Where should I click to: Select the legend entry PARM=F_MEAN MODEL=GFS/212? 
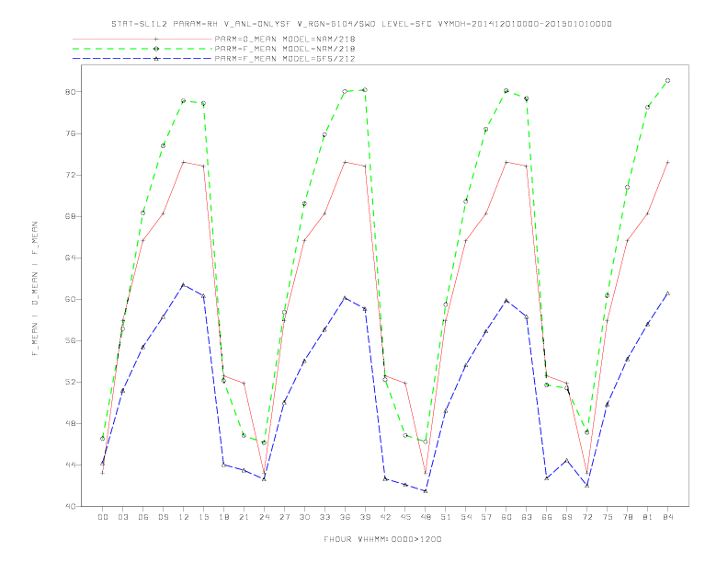click(x=285, y=59)
